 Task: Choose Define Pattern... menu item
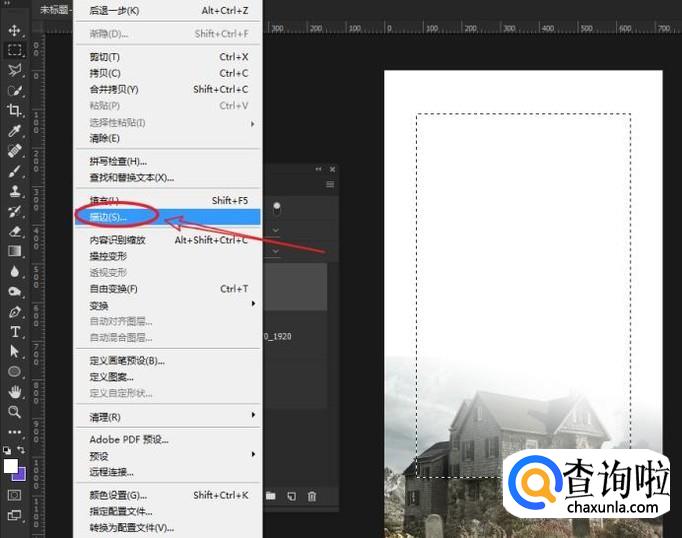168,377
